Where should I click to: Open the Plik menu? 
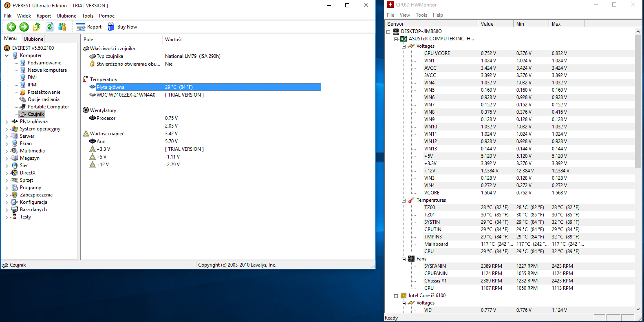(x=8, y=16)
